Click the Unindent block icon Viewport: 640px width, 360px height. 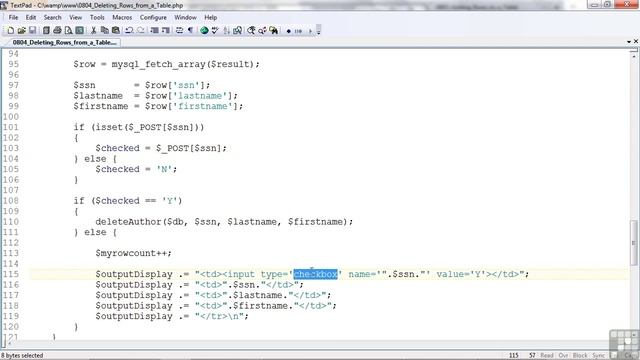[166, 31]
